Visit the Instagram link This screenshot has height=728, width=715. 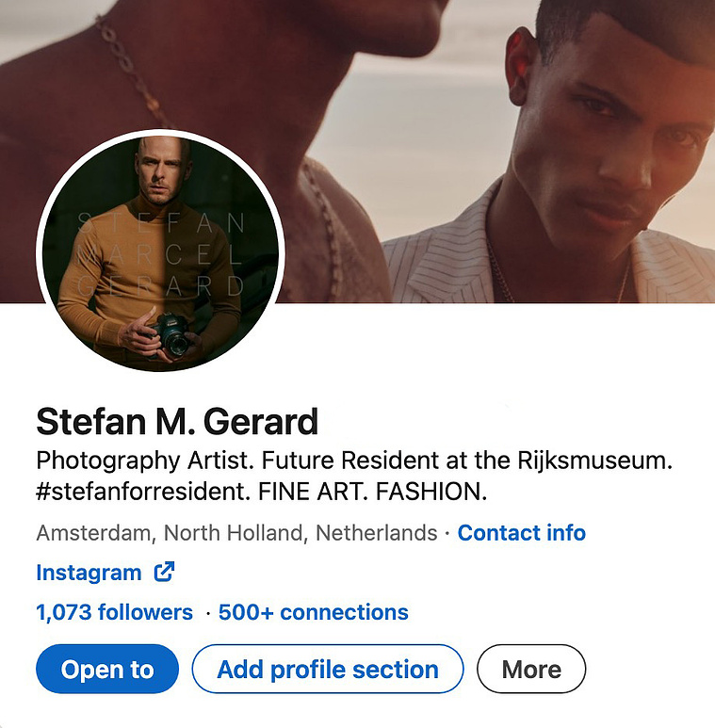(89, 572)
